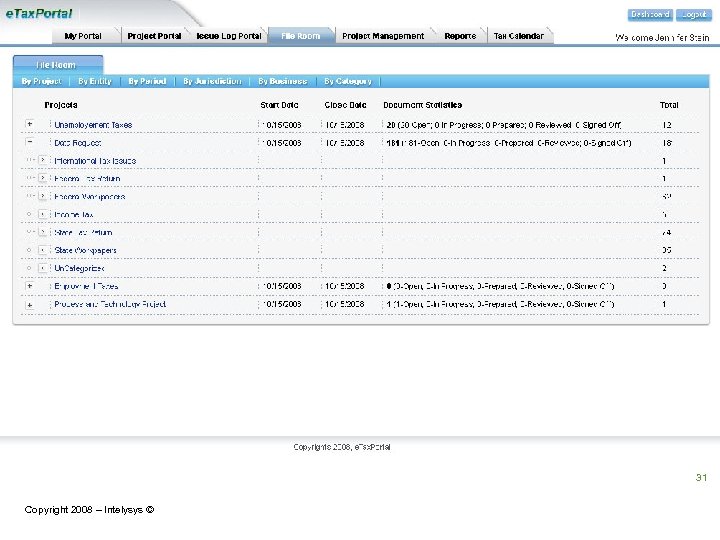Expand the Process and Technology Project row
The height and width of the screenshot is (540, 720).
pos(30,304)
